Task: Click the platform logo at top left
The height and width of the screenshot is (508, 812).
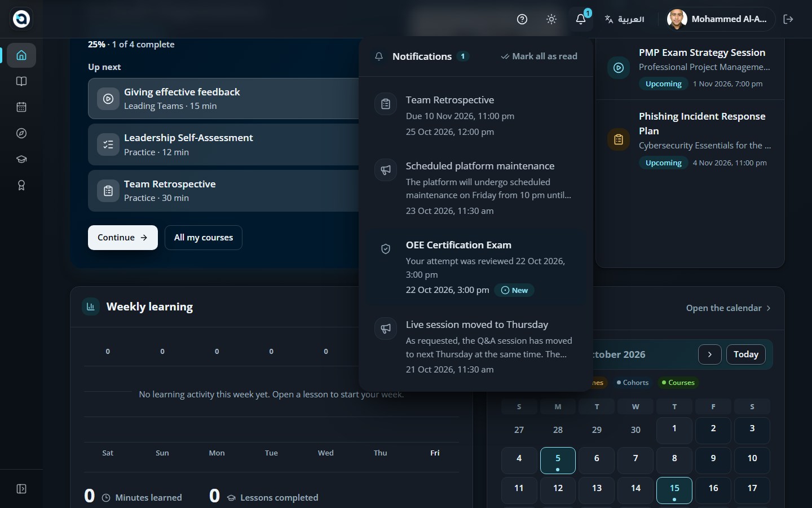Action: (21, 19)
